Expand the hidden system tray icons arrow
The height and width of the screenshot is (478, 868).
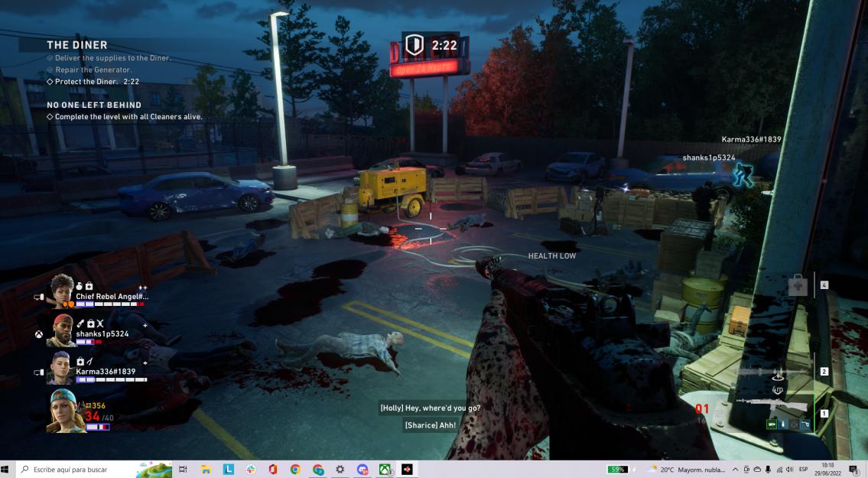point(735,469)
